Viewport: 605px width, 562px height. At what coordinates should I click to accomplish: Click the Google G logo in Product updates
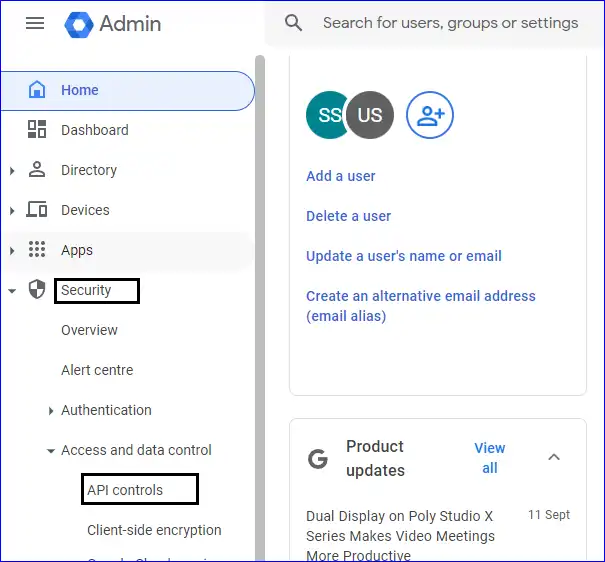click(x=318, y=459)
